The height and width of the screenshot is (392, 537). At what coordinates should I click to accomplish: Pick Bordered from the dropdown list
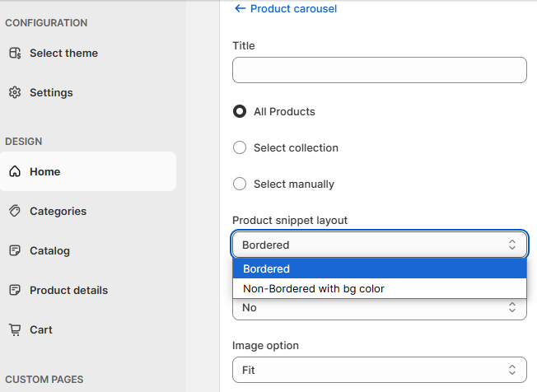(x=380, y=268)
